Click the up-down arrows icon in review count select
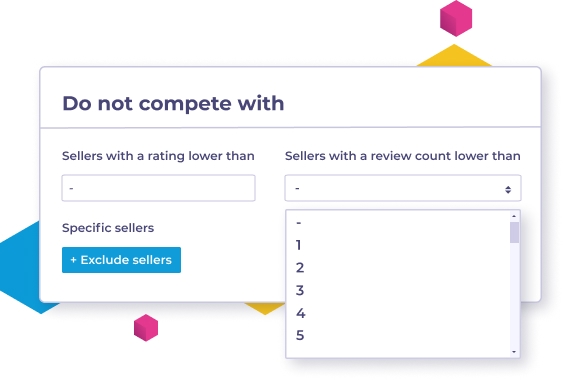 [508, 190]
